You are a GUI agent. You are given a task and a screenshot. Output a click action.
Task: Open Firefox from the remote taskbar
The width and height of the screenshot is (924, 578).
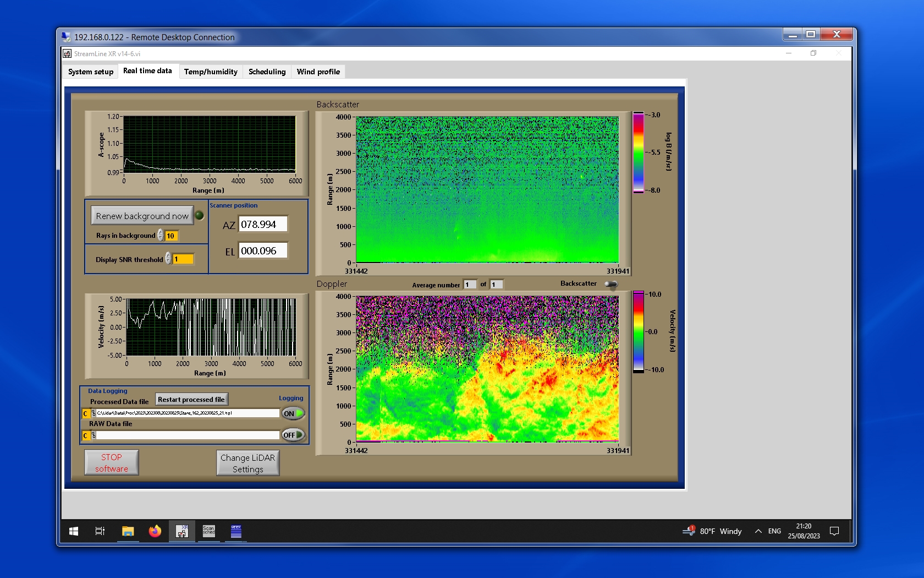[155, 531]
